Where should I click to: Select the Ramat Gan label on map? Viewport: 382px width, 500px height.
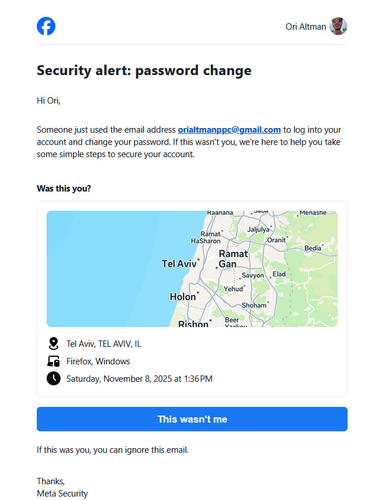233,259
